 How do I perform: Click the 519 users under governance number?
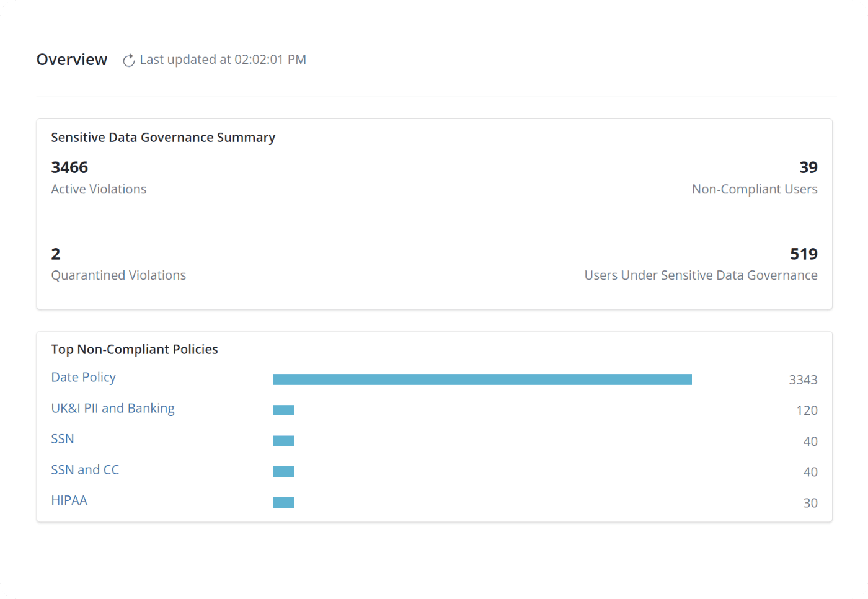[804, 254]
